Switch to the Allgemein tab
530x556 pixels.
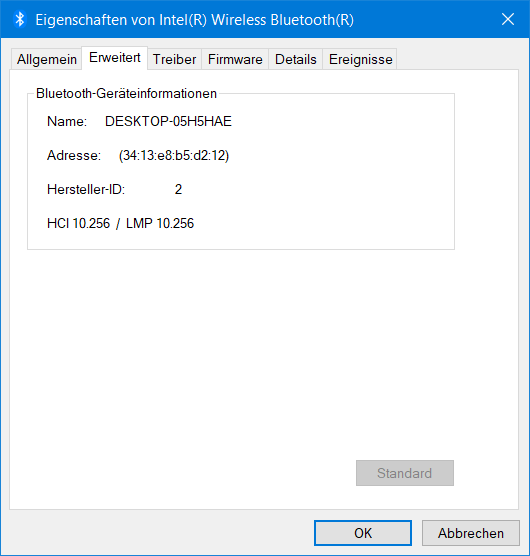[x=47, y=59]
